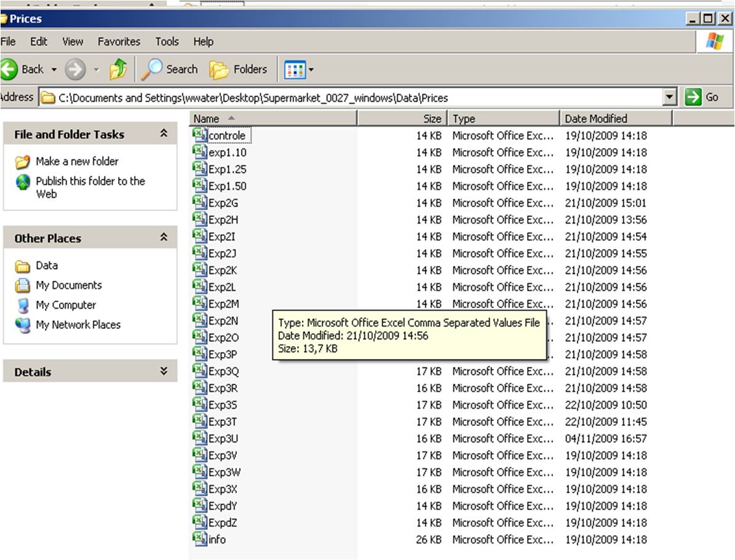The height and width of the screenshot is (560, 735).
Task: Click Make a new folder link
Action: (77, 161)
